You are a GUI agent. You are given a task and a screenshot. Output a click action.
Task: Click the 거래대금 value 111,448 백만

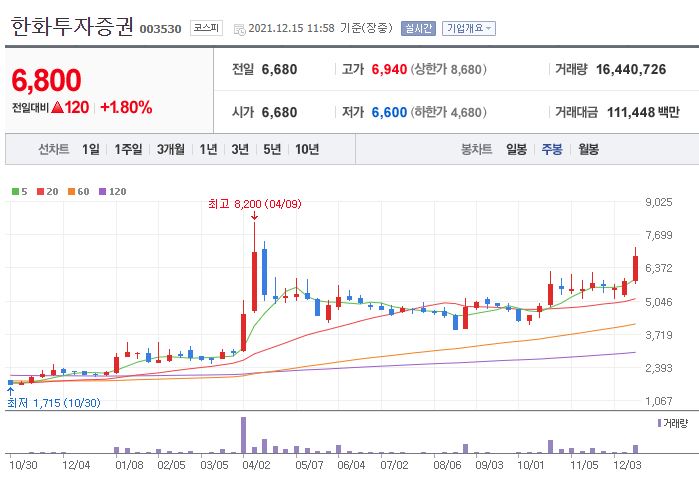(643, 112)
